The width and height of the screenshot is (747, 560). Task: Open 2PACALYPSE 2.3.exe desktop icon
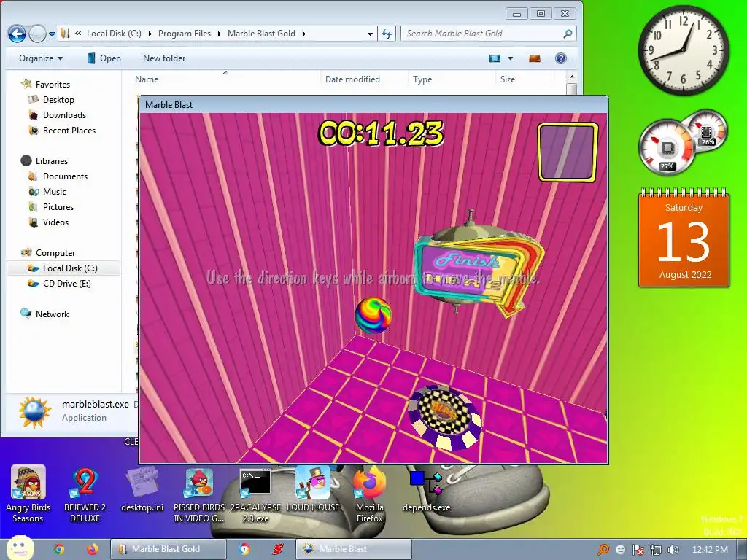(255, 494)
